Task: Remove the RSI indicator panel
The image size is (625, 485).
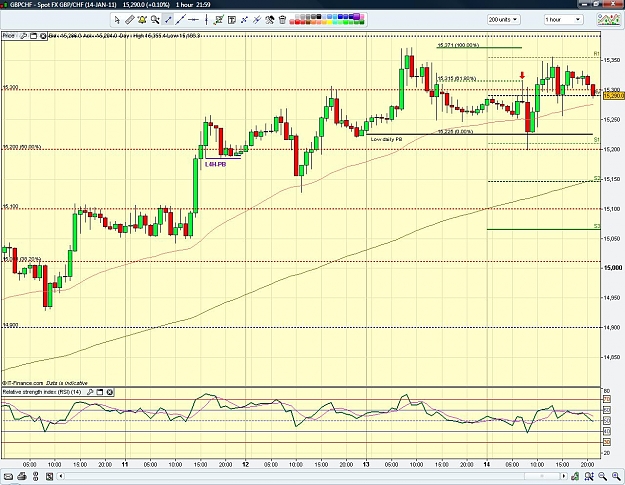Action: (110, 392)
